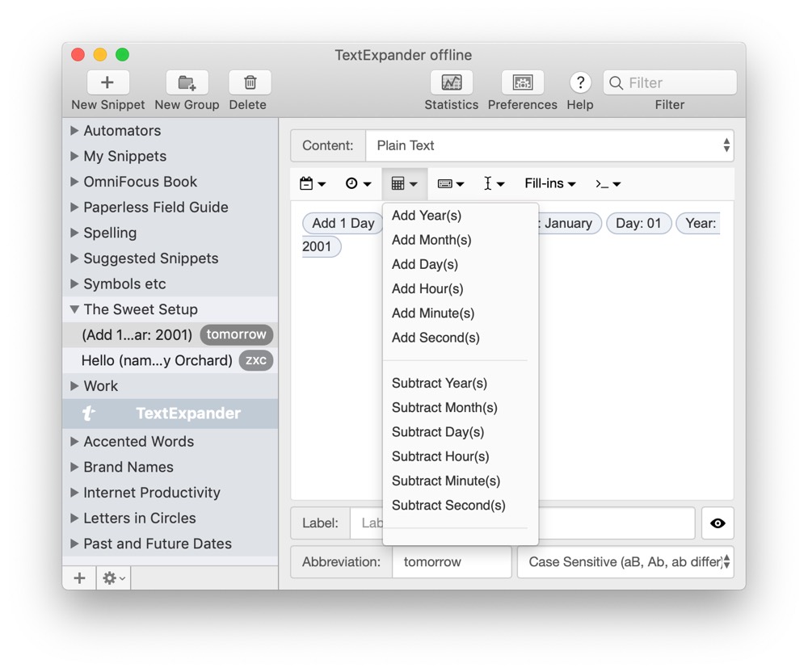Screen dimensions: 808x672
Task: Click the Day: 01 token
Action: click(638, 224)
